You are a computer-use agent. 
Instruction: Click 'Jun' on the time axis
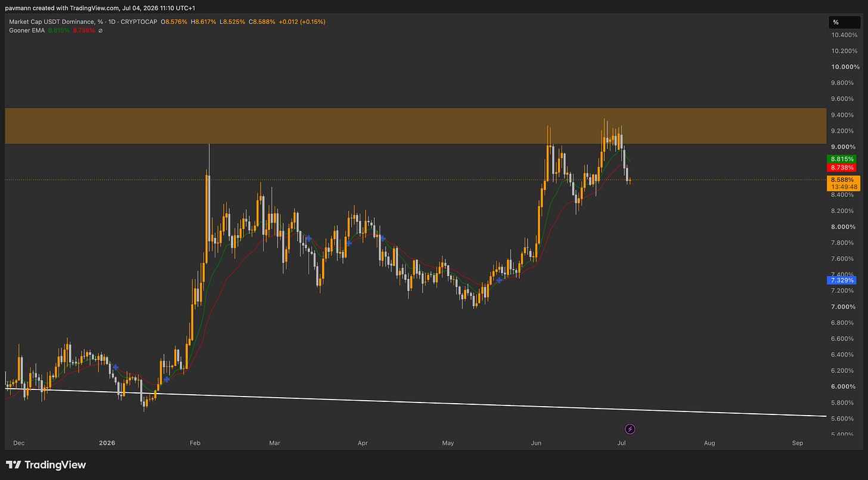point(536,443)
